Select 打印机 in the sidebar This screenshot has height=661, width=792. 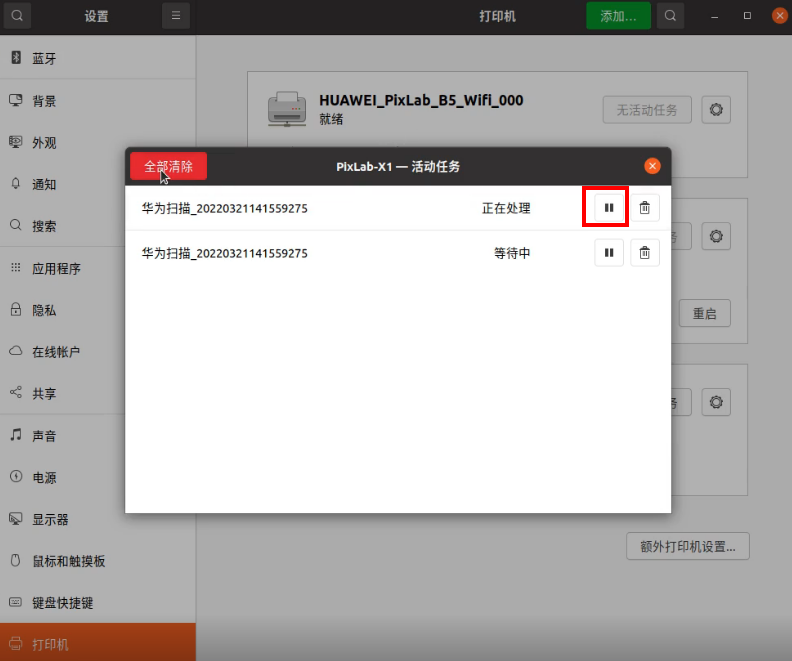coord(97,642)
